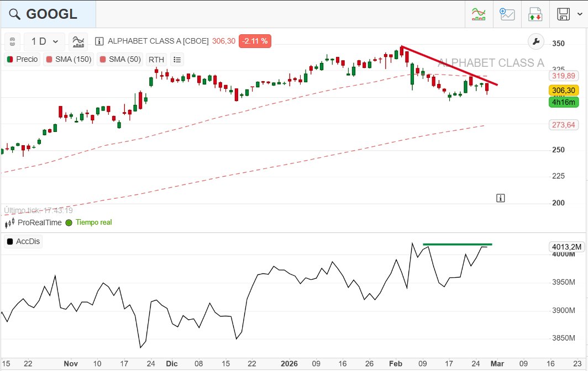Viewport: 588px width, 371px height.
Task: Click the -2.11 % change badge
Action: click(255, 41)
